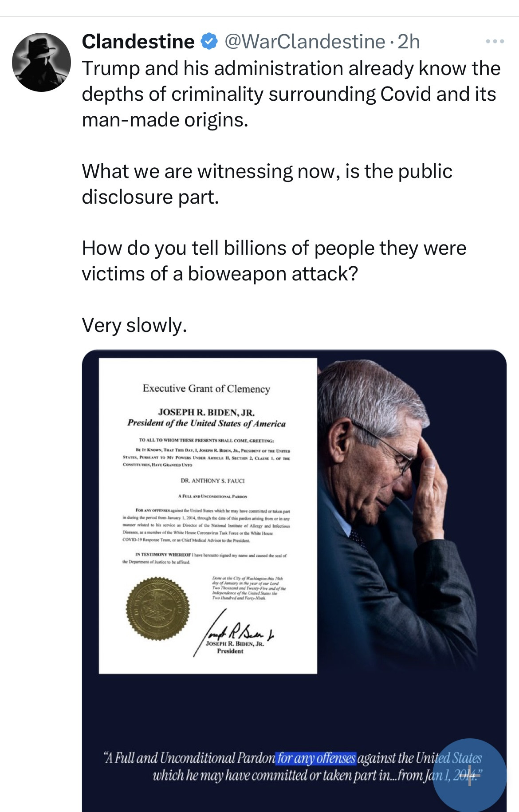Click the "JOSEPH R. BIDEN, JR." document header
Viewport: 519px width, 812px height.
[206, 412]
